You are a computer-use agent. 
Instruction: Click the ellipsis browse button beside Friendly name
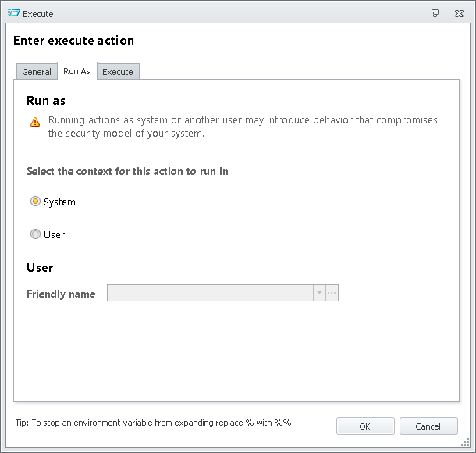[x=332, y=294]
